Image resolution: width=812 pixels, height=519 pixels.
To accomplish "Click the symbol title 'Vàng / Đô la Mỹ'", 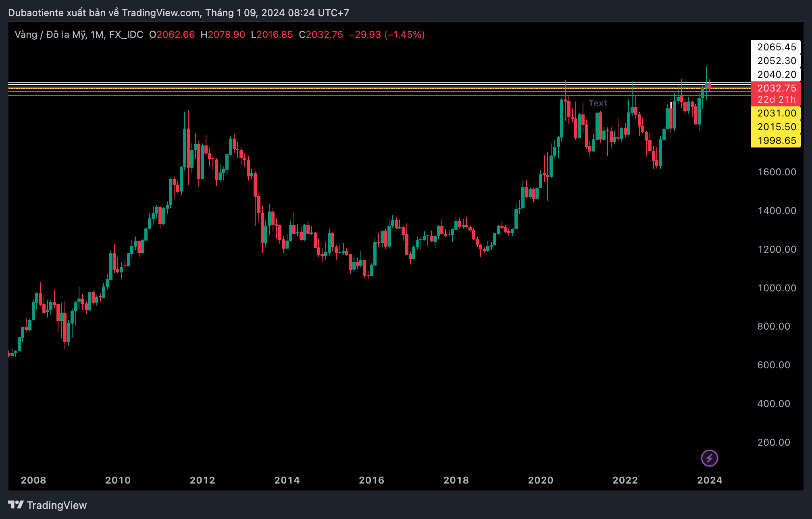I will 50,35.
